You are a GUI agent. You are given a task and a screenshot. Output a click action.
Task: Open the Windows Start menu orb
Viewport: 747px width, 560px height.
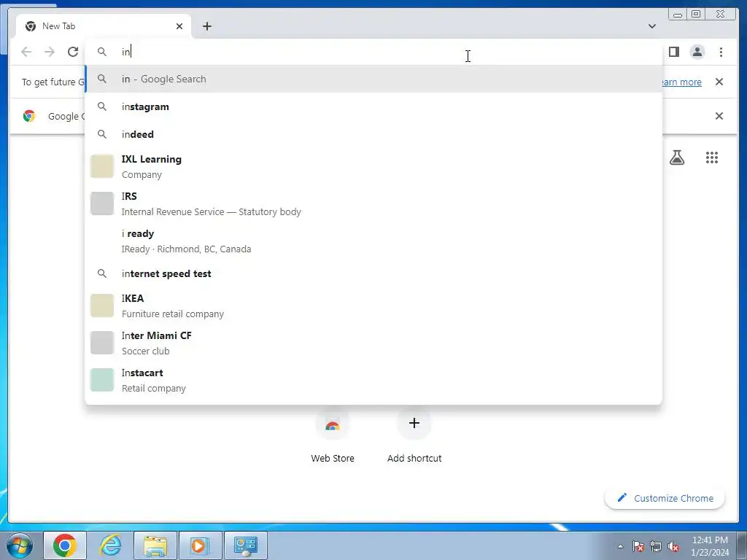[20, 545]
